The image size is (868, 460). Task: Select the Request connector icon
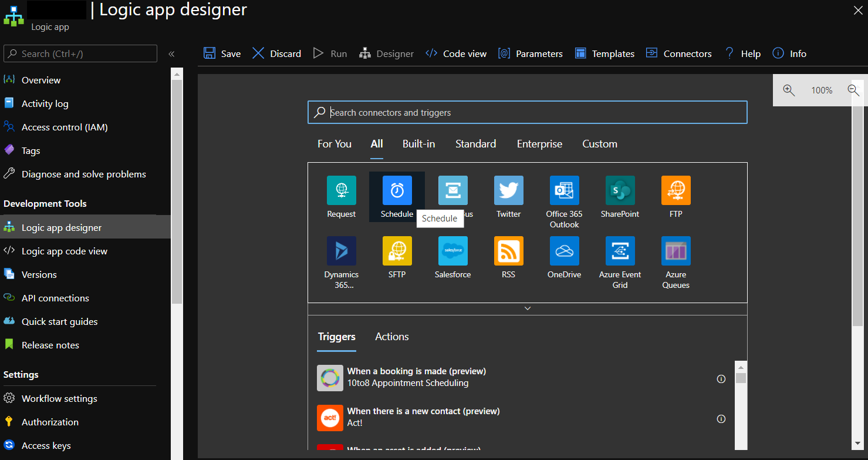pyautogui.click(x=342, y=190)
